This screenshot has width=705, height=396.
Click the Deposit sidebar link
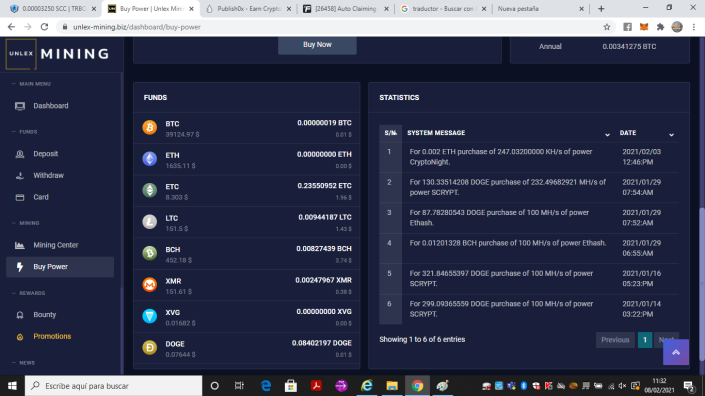tap(45, 154)
